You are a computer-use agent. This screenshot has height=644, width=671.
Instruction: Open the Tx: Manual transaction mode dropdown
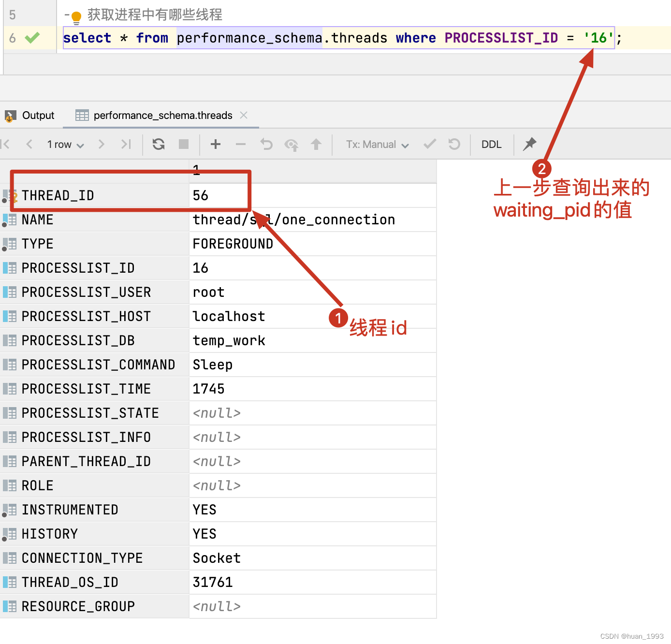tap(378, 145)
